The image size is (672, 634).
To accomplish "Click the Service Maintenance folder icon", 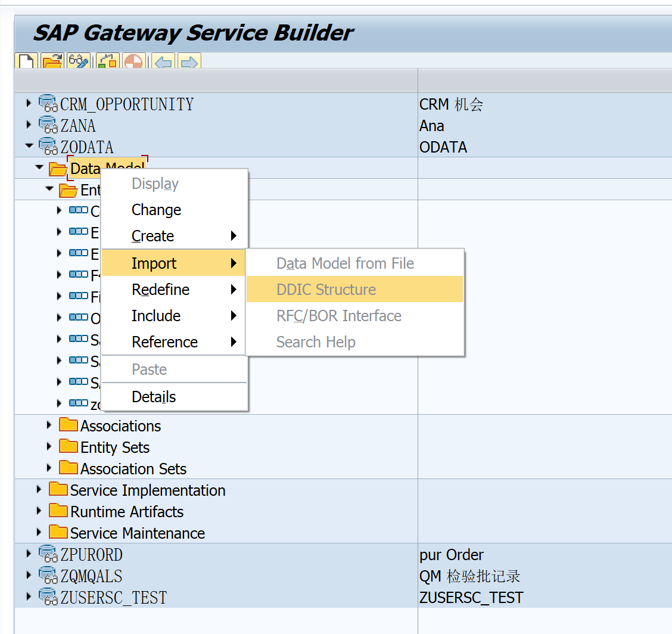I will click(x=58, y=532).
